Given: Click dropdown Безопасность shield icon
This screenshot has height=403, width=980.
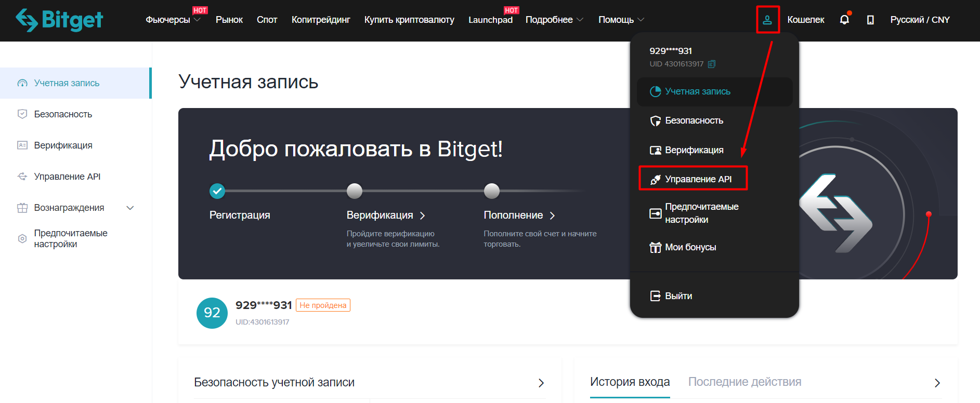Looking at the screenshot, I should [x=656, y=121].
